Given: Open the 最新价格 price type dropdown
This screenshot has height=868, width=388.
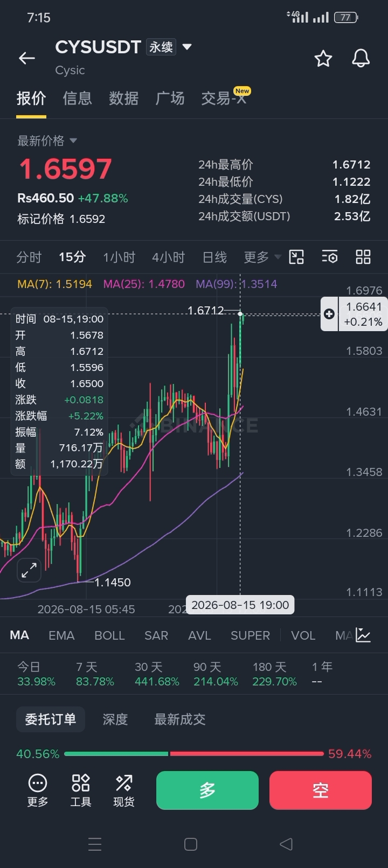Looking at the screenshot, I should tap(47, 141).
